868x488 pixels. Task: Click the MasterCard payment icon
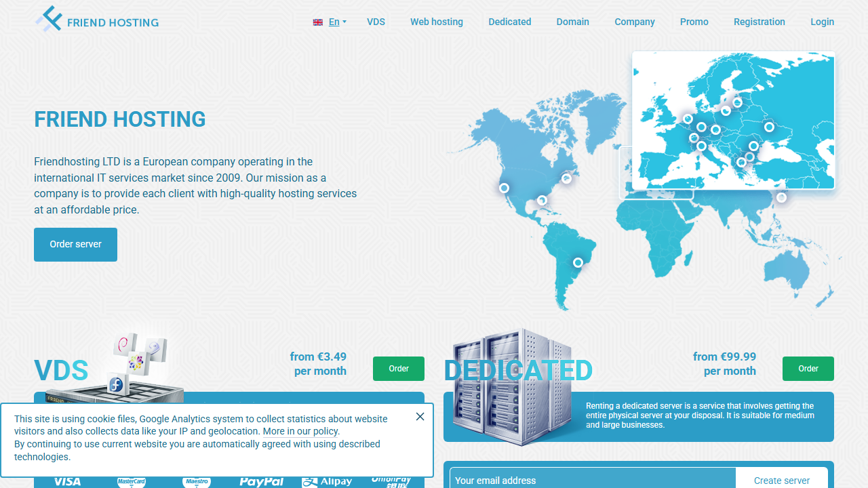pos(132,482)
